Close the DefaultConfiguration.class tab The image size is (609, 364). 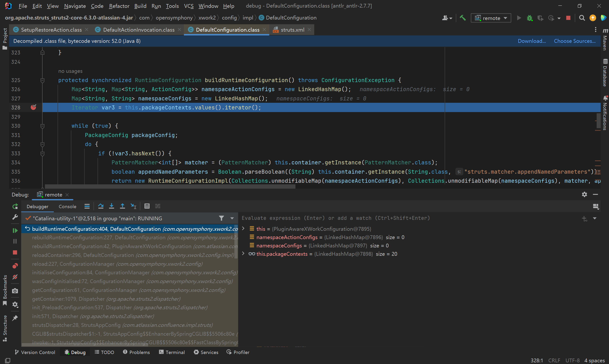[264, 30]
